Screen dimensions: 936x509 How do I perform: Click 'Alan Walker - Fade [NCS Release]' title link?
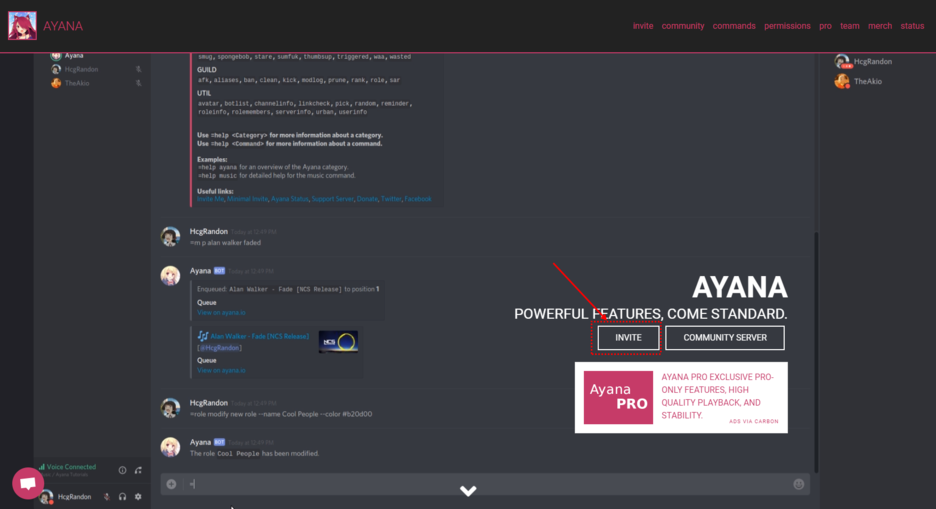(x=260, y=337)
